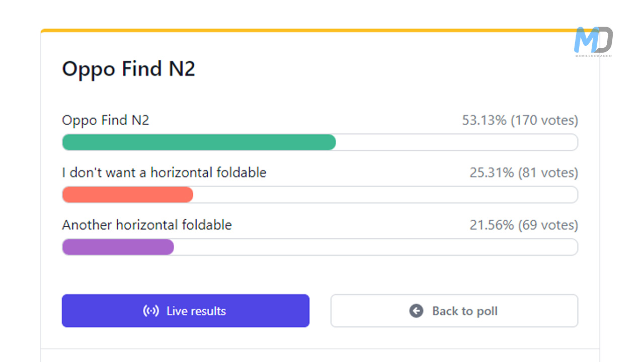Viewport: 644px width, 362px height.
Task: Click the '53.13% (170 votes)' count
Action: pos(520,120)
